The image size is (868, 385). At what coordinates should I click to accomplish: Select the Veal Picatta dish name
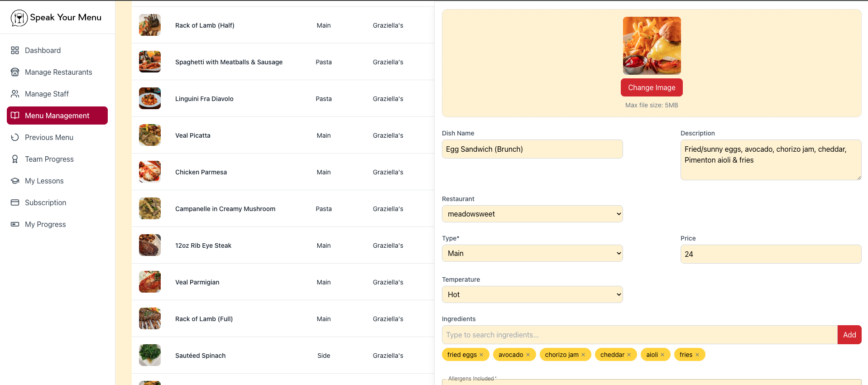(193, 135)
